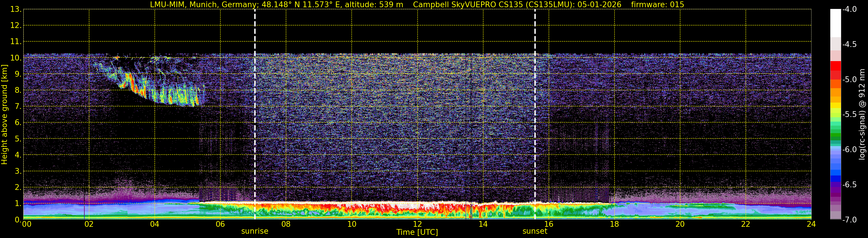
Task: Click the '08' time-axis tick label
Action: pos(286,224)
